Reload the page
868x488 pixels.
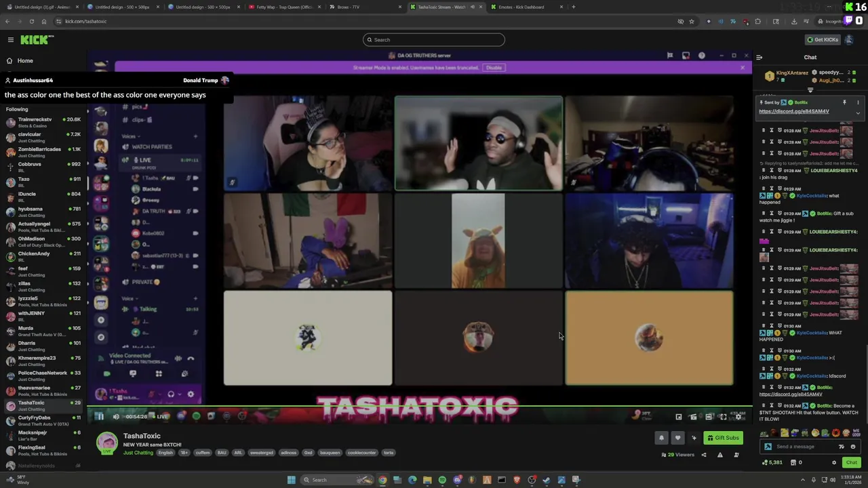pyautogui.click(x=31, y=21)
